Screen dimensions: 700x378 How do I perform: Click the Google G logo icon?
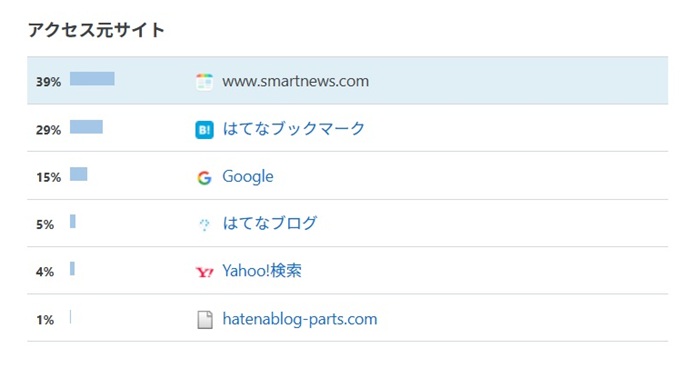pyautogui.click(x=204, y=178)
